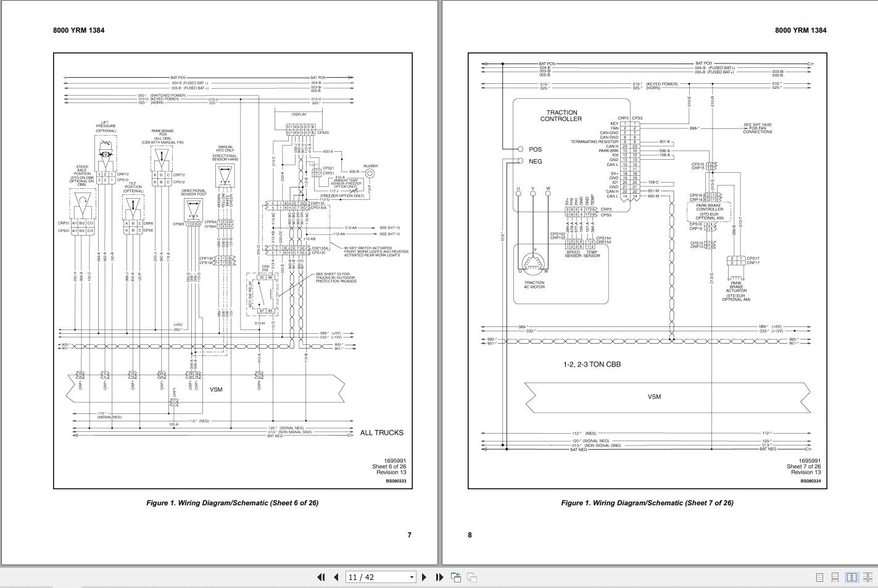Screen dimensions: 878x588
Task: Click the POS terminal label
Action: pyautogui.click(x=535, y=149)
